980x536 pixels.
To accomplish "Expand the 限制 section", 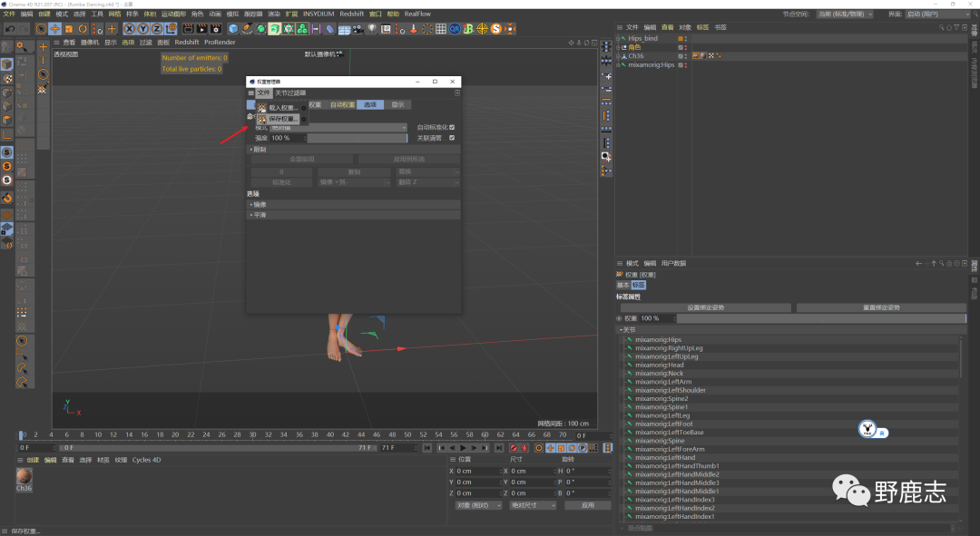I will (260, 149).
